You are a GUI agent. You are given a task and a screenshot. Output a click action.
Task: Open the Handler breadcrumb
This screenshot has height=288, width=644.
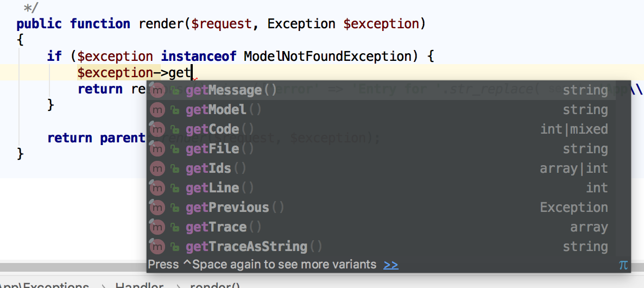click(139, 285)
